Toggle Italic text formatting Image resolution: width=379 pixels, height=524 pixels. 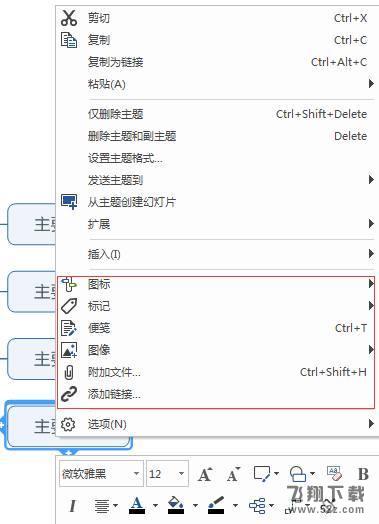(72, 505)
